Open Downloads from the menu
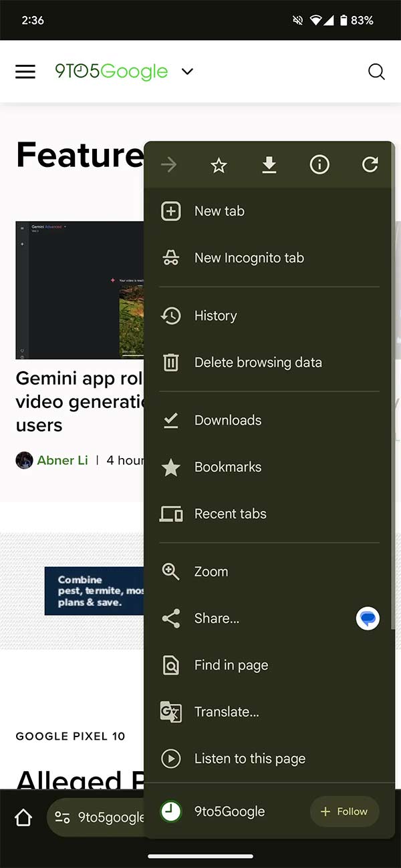 pyautogui.click(x=227, y=420)
